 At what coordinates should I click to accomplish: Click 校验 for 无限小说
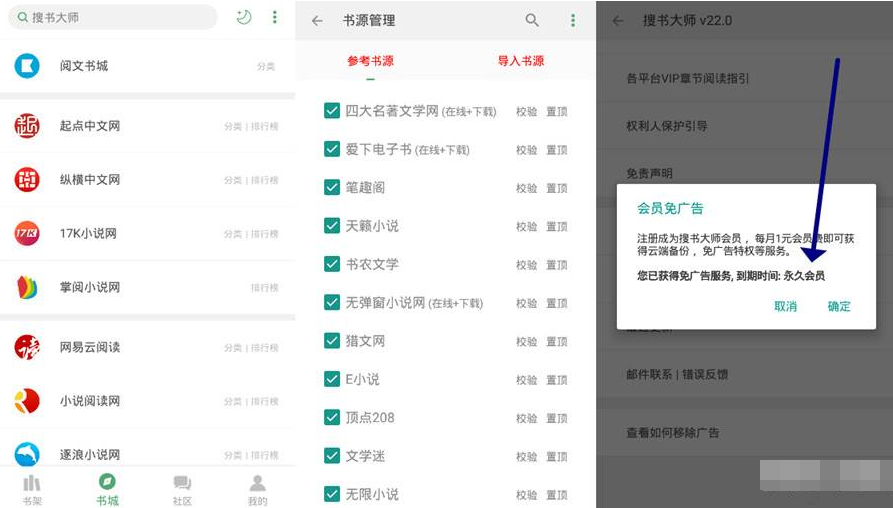526,495
